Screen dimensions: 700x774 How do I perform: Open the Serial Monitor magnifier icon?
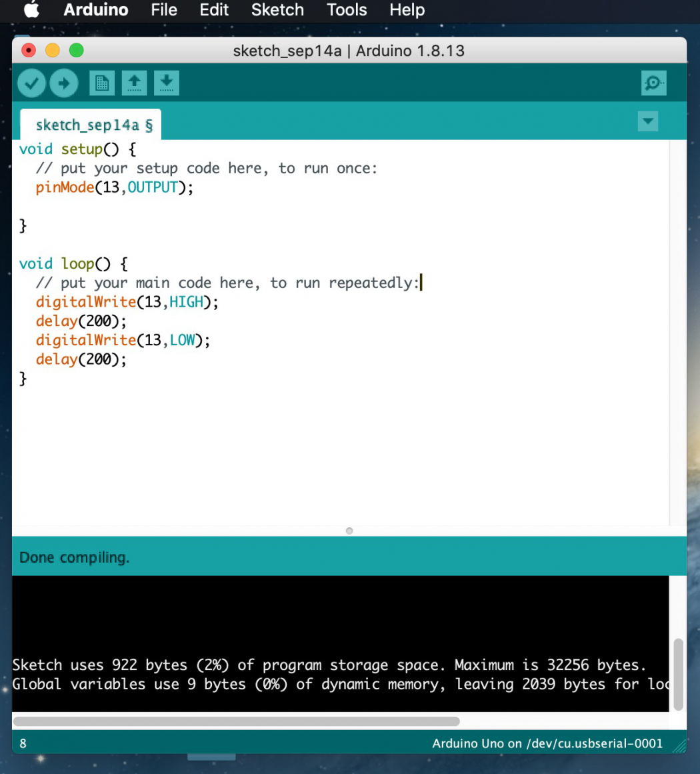[653, 83]
